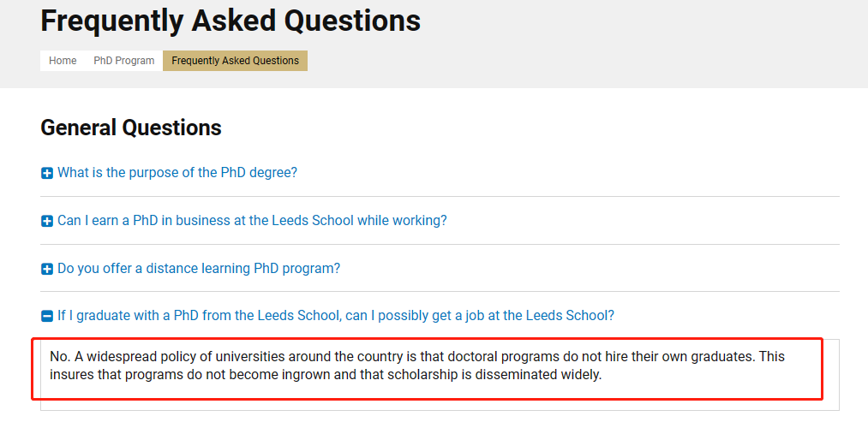Click the "General Questions" section heading
Image resolution: width=868 pixels, height=422 pixels.
(x=131, y=128)
